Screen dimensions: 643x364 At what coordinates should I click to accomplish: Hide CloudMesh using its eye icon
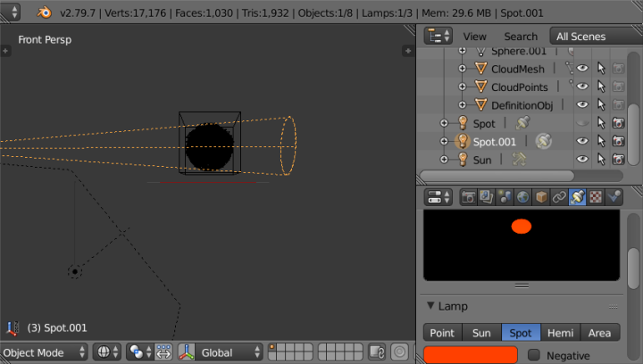click(582, 68)
